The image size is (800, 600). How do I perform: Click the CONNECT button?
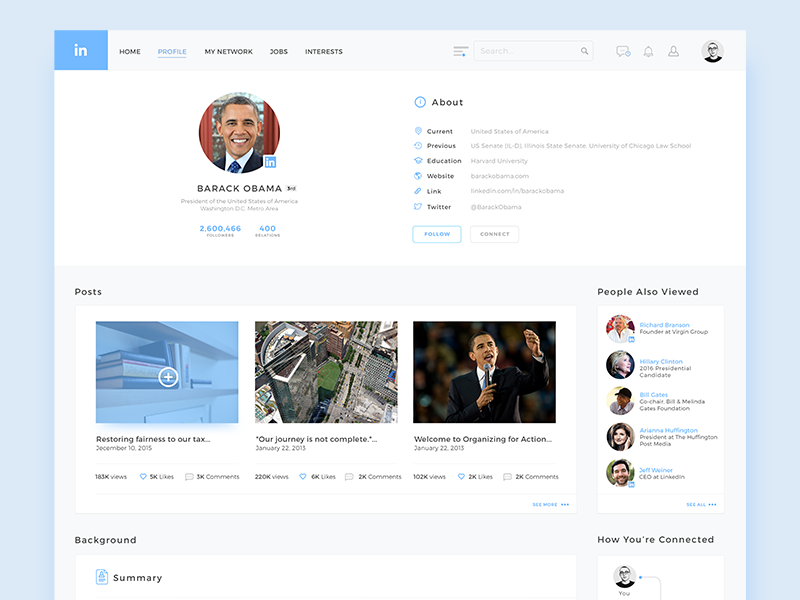tap(494, 233)
